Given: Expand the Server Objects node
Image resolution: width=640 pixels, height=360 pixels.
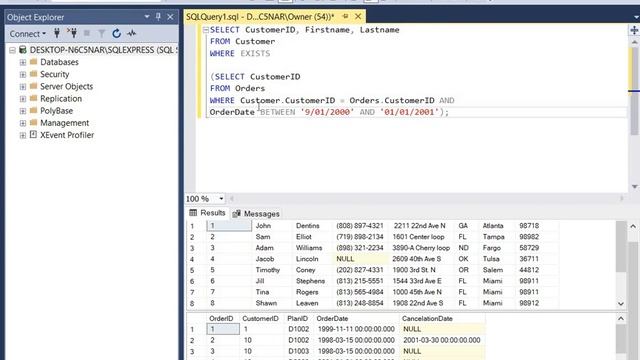Looking at the screenshot, I should click(23, 87).
